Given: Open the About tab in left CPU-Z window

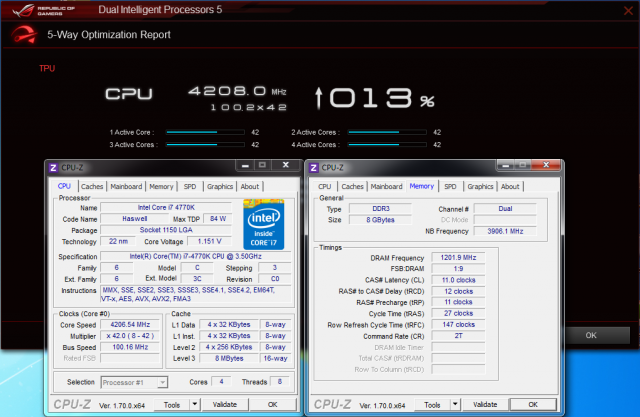Looking at the screenshot, I should [x=249, y=186].
